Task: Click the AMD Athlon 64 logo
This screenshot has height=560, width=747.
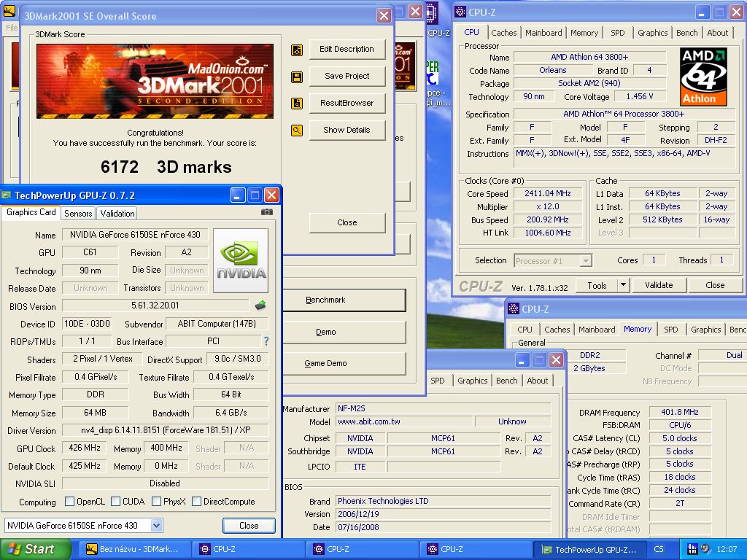Action: [x=704, y=76]
